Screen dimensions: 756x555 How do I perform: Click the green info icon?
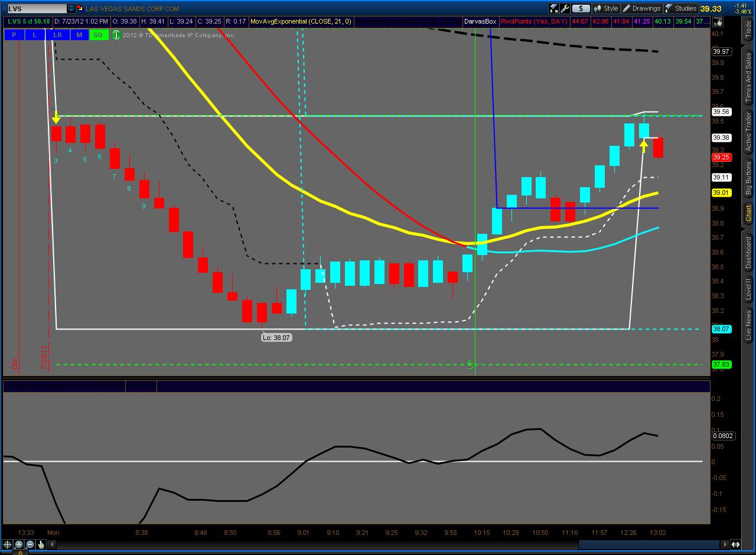point(116,35)
